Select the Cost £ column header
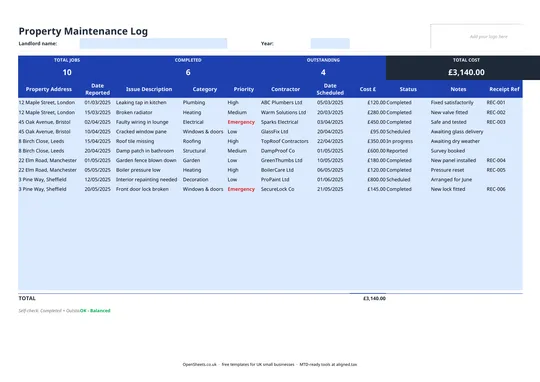Image resolution: width=540 pixels, height=382 pixels. [368, 89]
